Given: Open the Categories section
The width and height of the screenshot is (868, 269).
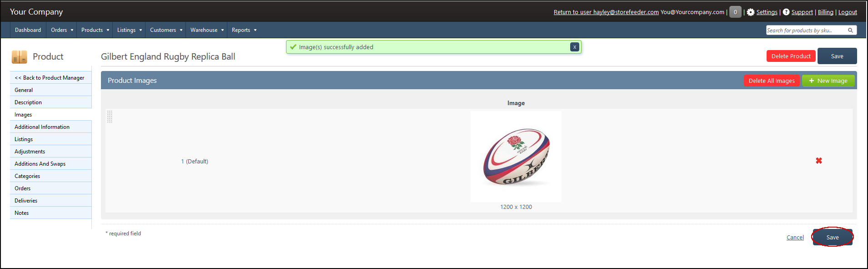Looking at the screenshot, I should (x=51, y=176).
